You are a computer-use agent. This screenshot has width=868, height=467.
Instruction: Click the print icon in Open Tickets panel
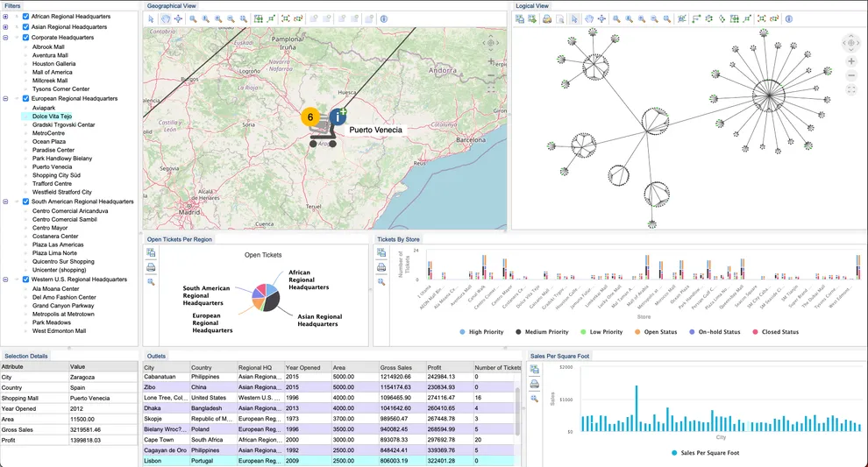151,267
